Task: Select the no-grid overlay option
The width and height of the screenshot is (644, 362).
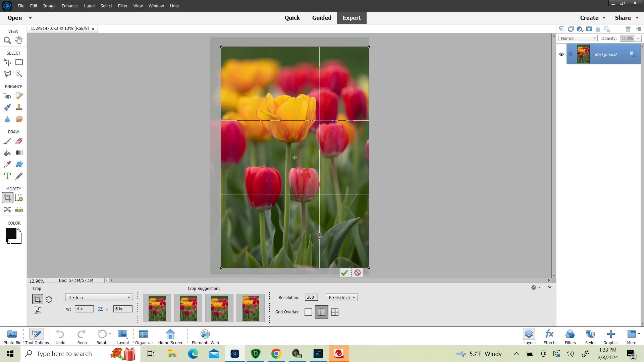Action: pos(308,312)
